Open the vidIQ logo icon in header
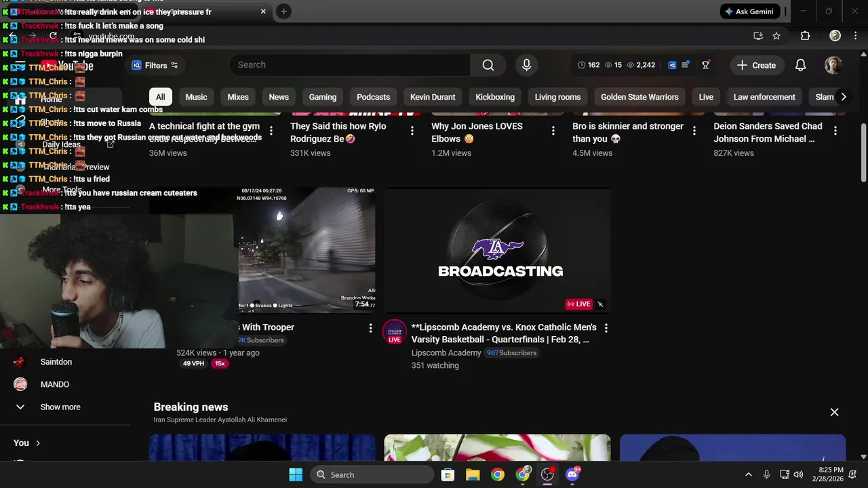The height and width of the screenshot is (488, 868). (x=672, y=65)
